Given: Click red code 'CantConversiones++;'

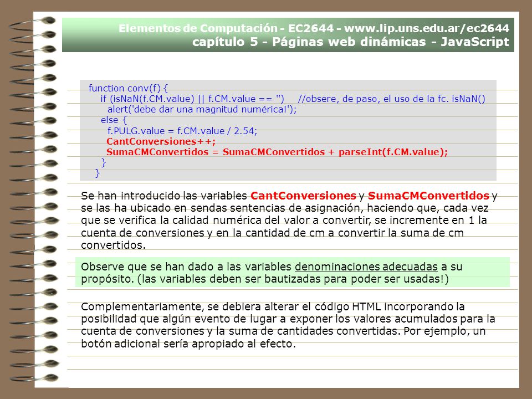Looking at the screenshot, I should click(x=161, y=141).
